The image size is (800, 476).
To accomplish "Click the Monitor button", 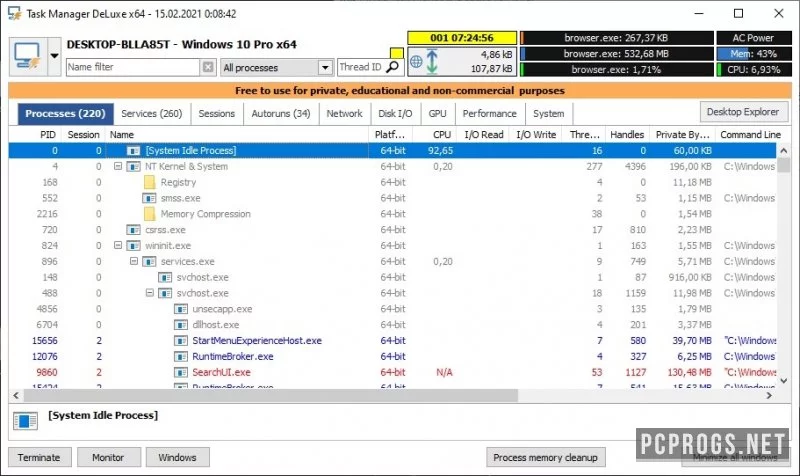I will [x=108, y=457].
